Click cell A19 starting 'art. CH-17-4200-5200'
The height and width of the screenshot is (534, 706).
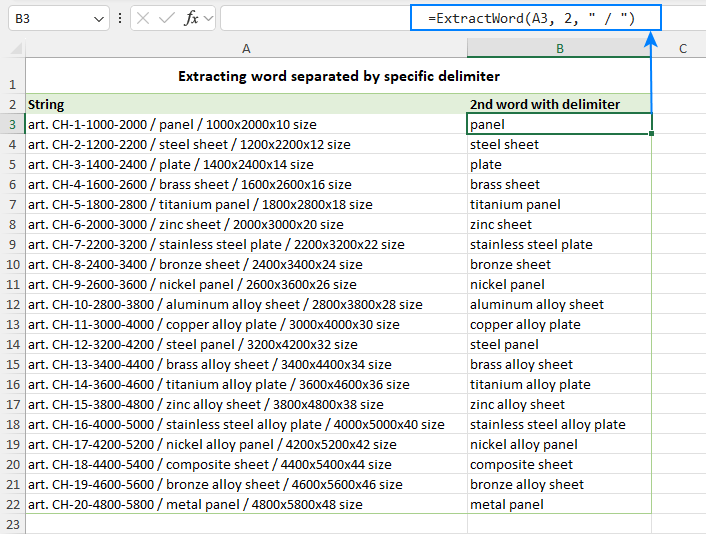pos(246,444)
